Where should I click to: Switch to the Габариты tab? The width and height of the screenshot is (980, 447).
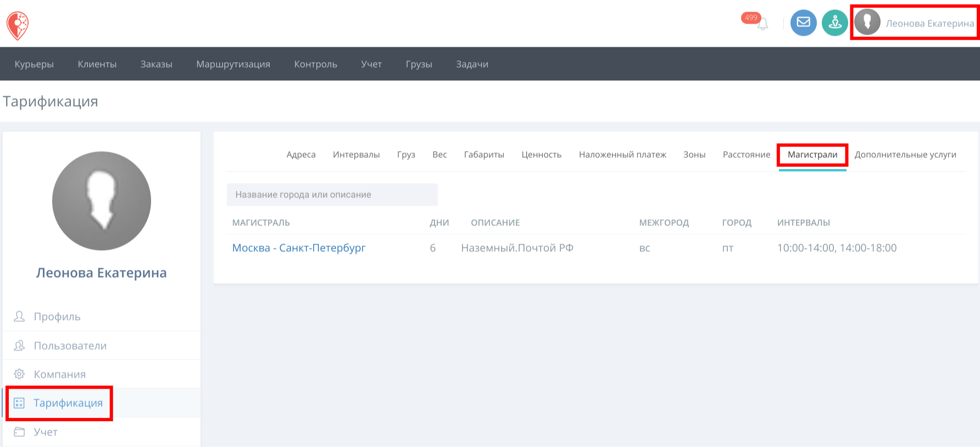484,154
